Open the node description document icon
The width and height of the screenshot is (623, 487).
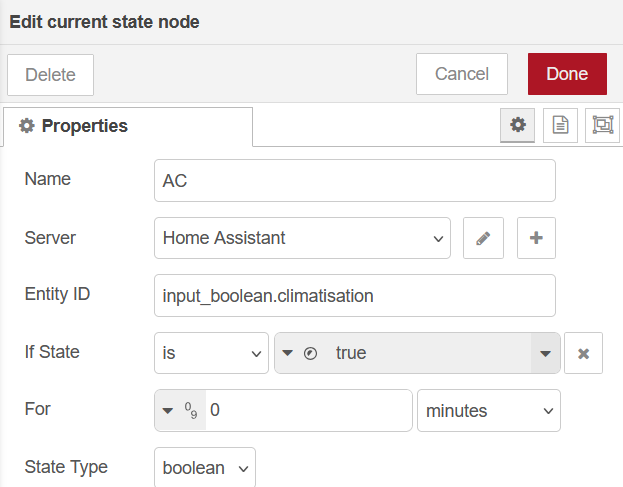click(x=560, y=125)
